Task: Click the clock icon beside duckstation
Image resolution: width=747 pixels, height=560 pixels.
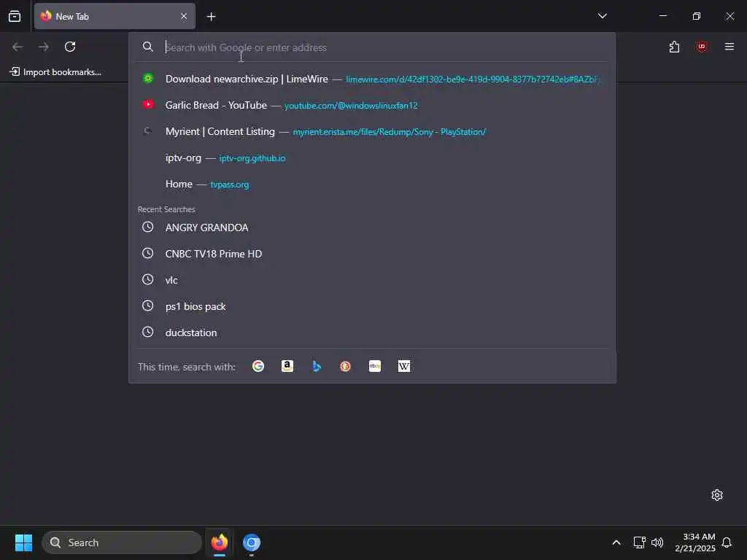Action: pyautogui.click(x=147, y=332)
